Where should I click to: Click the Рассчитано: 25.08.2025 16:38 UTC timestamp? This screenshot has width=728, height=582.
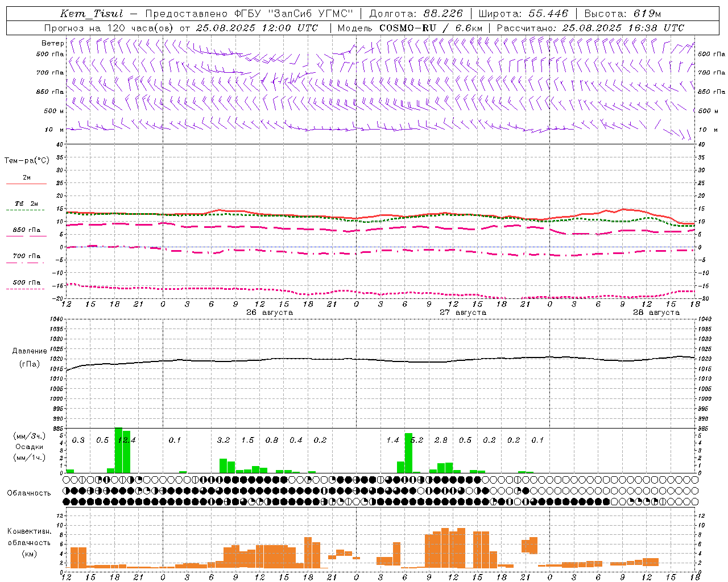click(590, 28)
